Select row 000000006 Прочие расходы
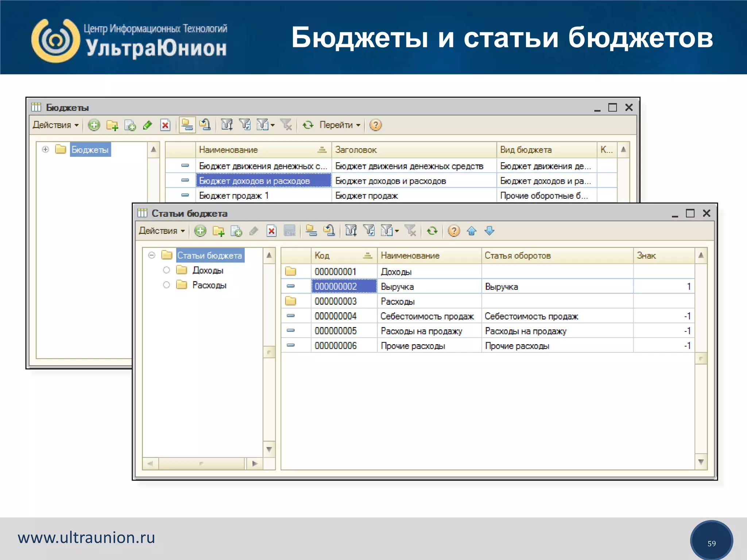Image resolution: width=747 pixels, height=560 pixels. point(488,346)
